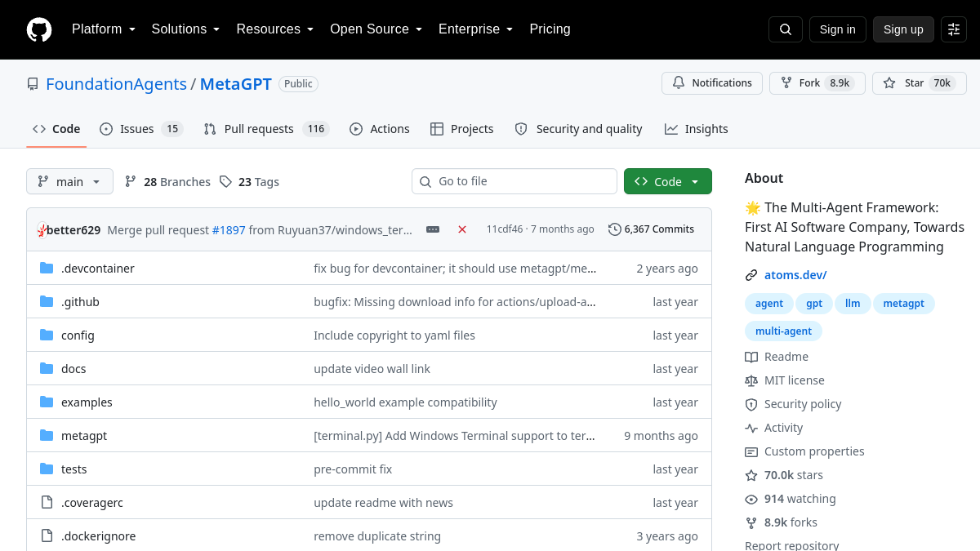Select the metagpt topic tag
980x551 pixels.
904,304
